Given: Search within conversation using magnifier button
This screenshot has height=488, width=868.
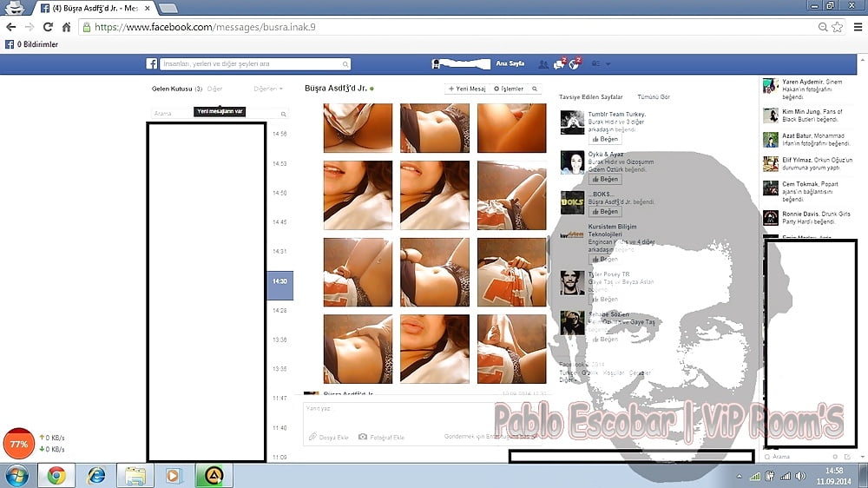Looking at the screenshot, I should 534,89.
